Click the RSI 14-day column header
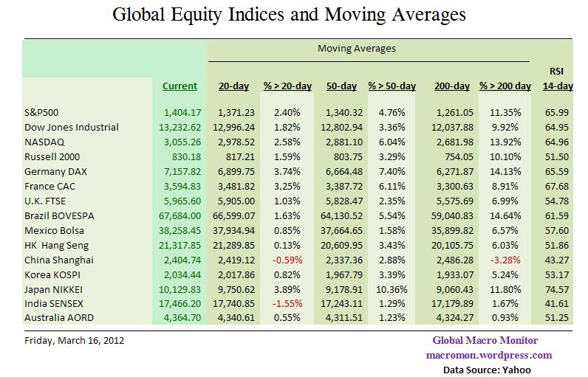This screenshot has height=377, width=588. point(558,79)
